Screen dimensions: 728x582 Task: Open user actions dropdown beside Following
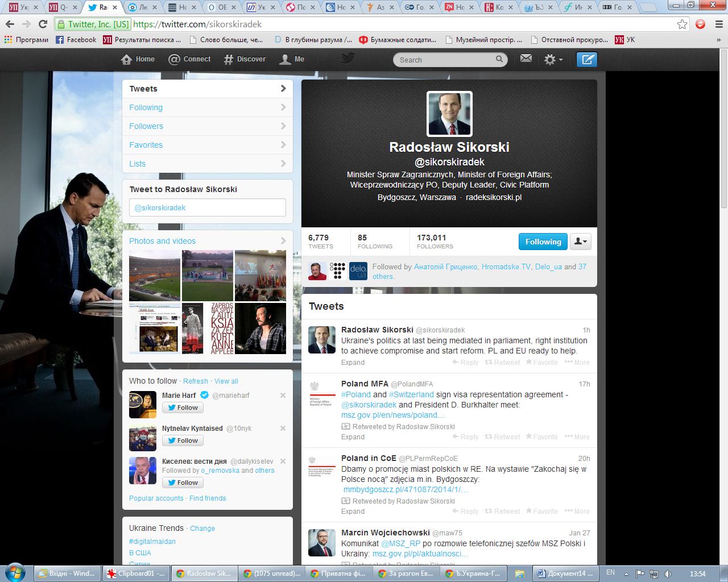click(581, 242)
